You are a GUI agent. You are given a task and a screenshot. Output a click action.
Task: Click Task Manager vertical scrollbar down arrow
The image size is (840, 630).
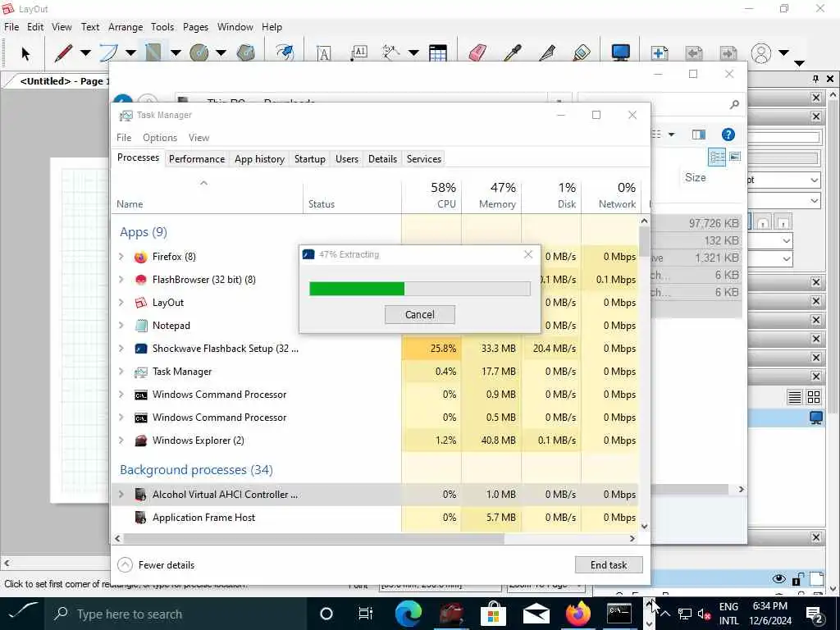pos(645,527)
